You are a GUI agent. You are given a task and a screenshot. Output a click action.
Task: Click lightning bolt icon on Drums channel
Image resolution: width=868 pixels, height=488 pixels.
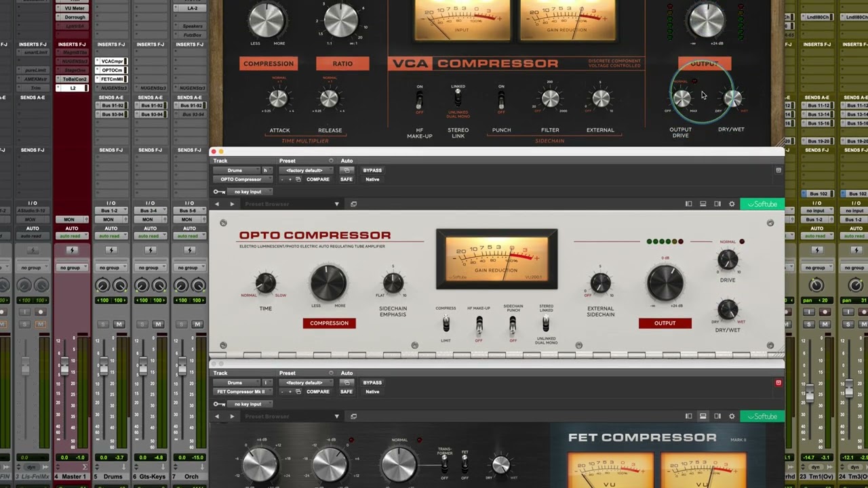click(x=111, y=250)
